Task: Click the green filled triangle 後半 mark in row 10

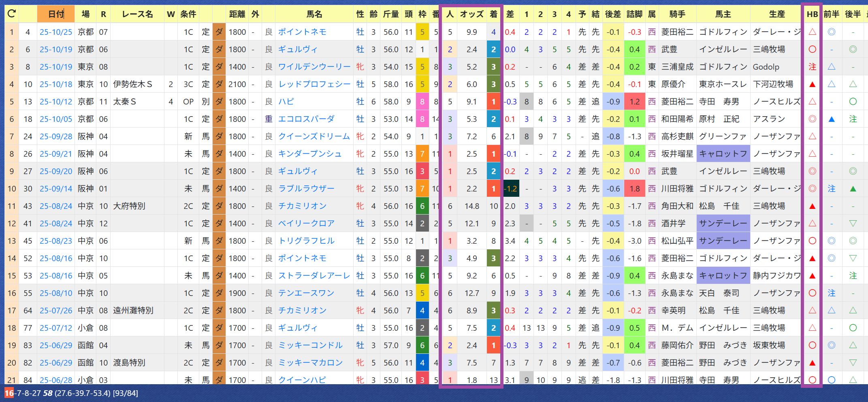Action: tap(853, 189)
